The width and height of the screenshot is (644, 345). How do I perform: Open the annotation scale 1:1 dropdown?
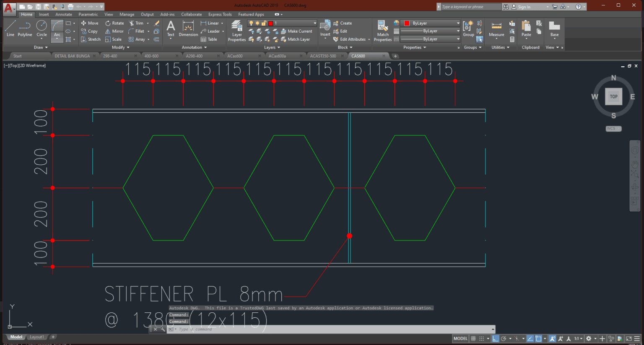pos(577,338)
